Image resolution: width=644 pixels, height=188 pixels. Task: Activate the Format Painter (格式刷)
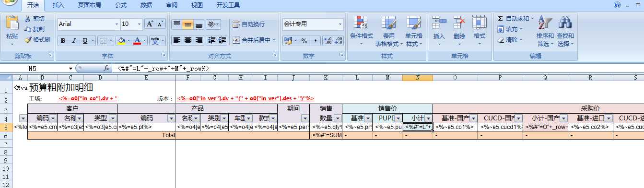[x=37, y=39]
